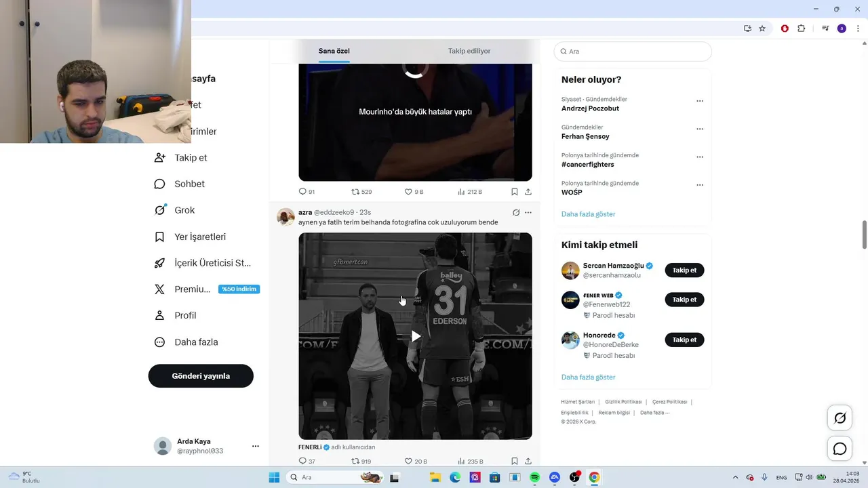Open İçerik Üreticisi Studio
Screen dimensions: 868x488
[x=203, y=263]
